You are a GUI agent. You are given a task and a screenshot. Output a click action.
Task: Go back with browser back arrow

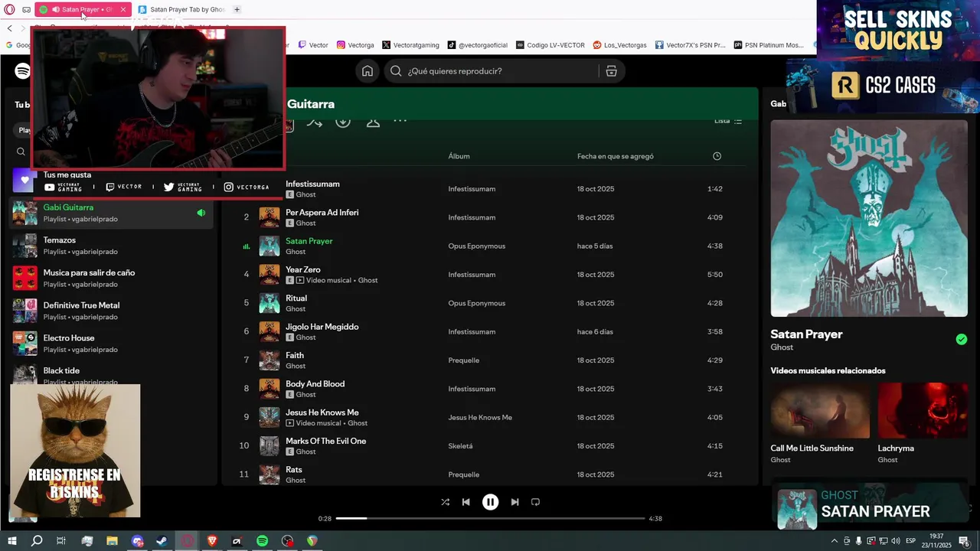[x=10, y=28]
